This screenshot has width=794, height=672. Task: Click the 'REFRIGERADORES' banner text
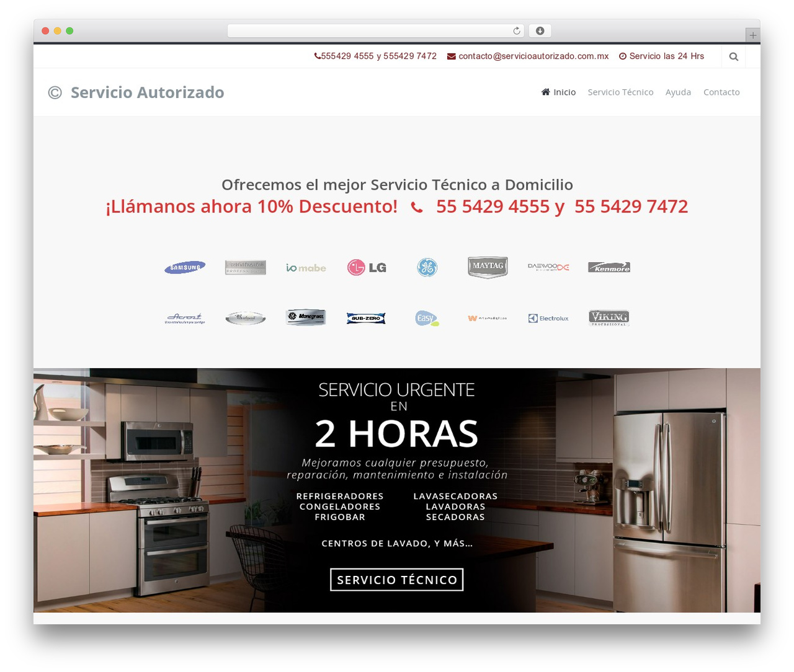(340, 496)
